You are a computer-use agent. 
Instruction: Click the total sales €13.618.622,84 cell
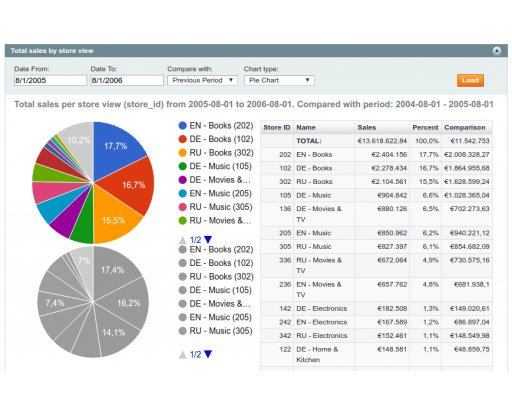(382, 141)
